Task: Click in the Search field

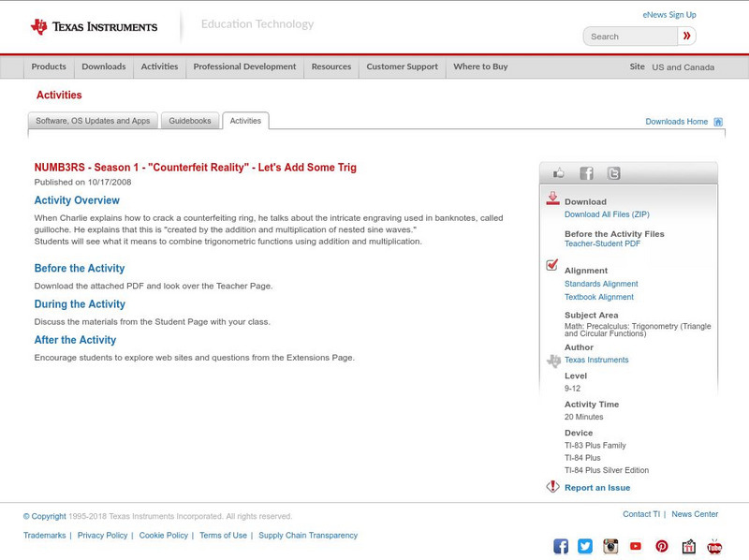Action: tap(630, 37)
